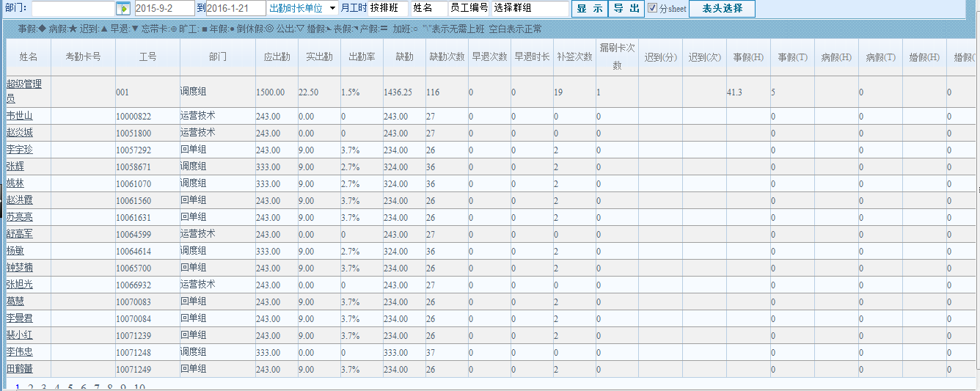Open employee link 姚林

click(15, 183)
